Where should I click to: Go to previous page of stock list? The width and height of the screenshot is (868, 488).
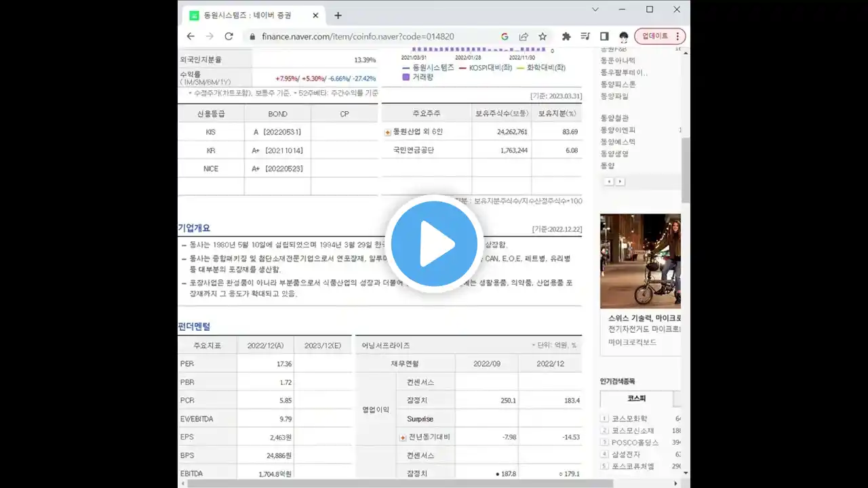coord(609,182)
